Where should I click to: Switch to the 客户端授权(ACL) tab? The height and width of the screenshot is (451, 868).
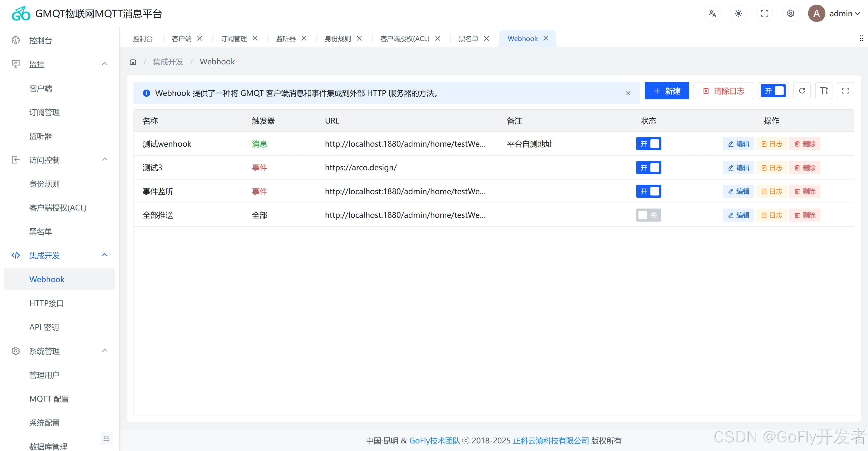404,39
